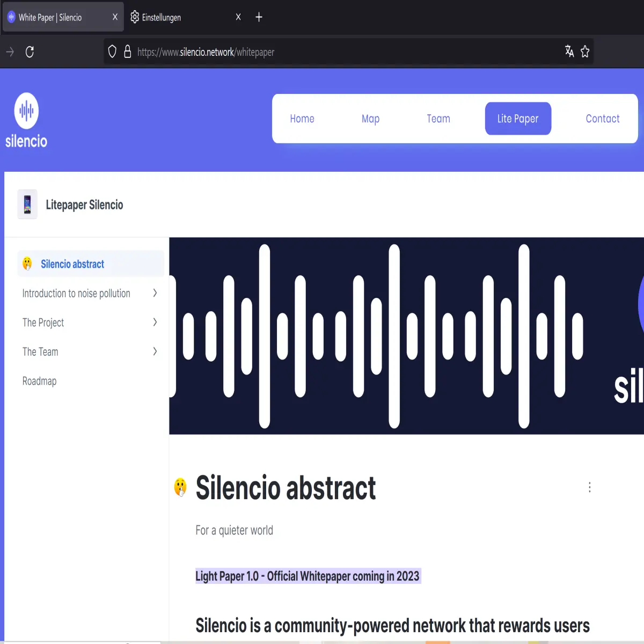Switch to the White Paper | Silencio tab

(63, 17)
